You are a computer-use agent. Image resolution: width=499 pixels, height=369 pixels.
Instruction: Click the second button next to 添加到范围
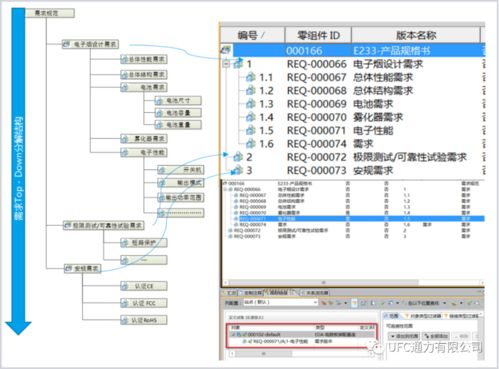436,336
